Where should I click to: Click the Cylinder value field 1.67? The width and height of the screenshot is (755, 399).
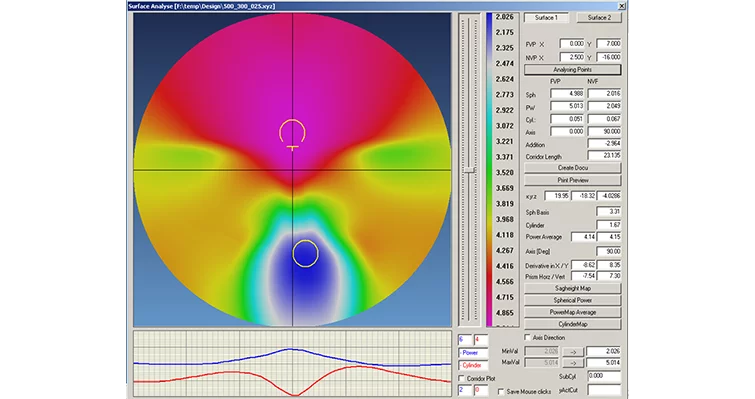pyautogui.click(x=609, y=225)
